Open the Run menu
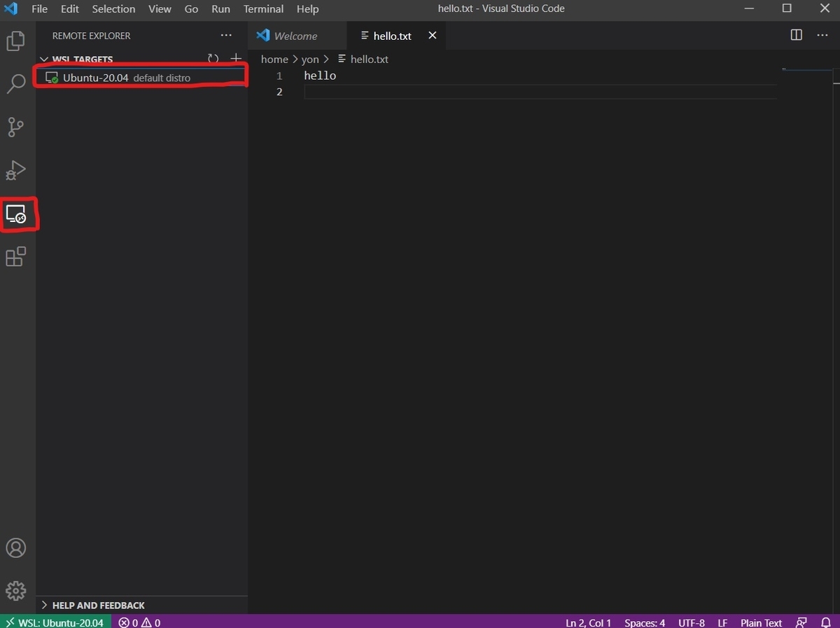This screenshot has height=628, width=840. pyautogui.click(x=220, y=9)
